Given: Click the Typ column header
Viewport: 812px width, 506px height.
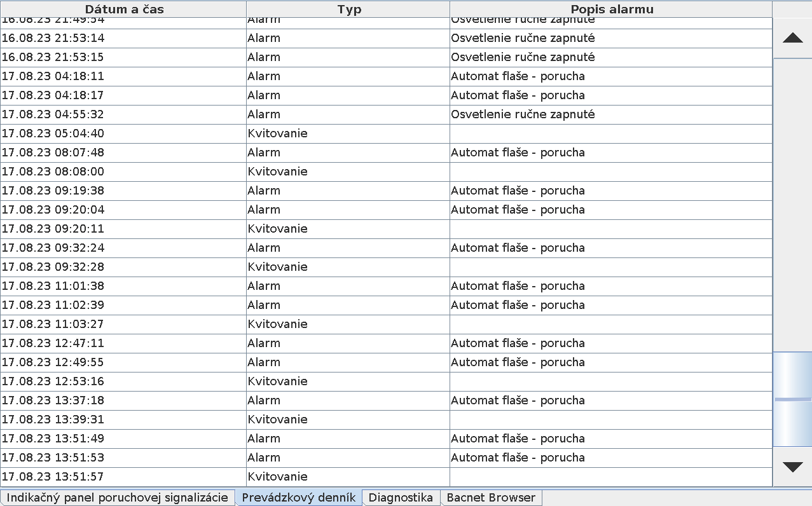Looking at the screenshot, I should [x=348, y=9].
